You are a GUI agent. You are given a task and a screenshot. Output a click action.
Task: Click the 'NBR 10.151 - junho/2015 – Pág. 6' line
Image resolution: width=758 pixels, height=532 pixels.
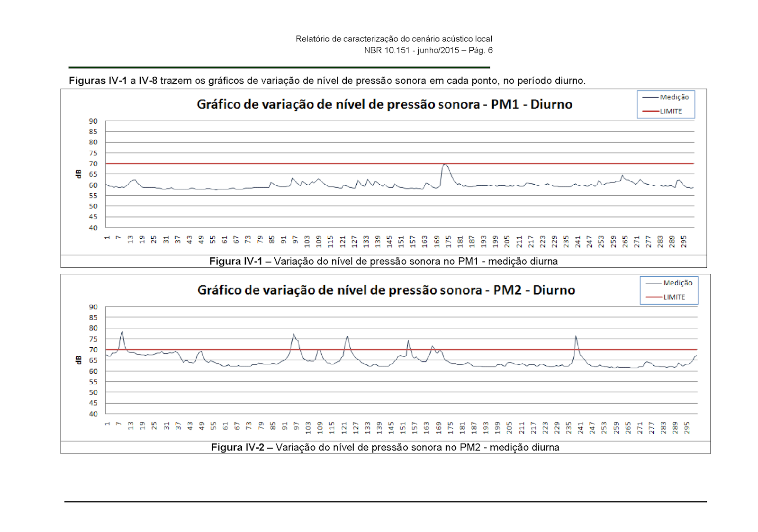tap(428, 50)
